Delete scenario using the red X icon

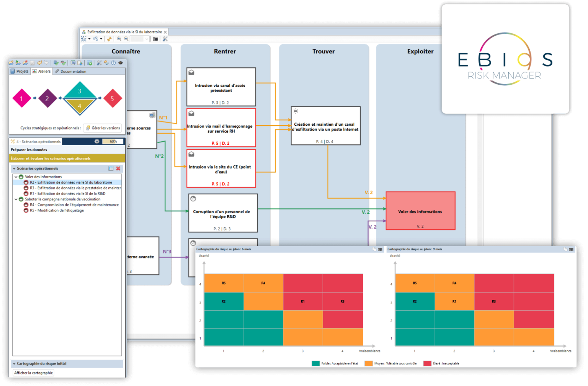click(118, 168)
